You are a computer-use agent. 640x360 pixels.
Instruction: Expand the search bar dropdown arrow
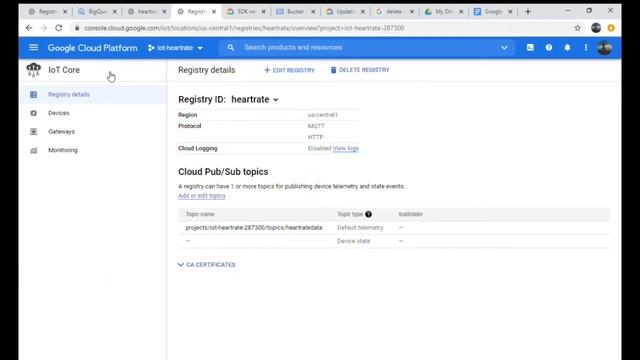pyautogui.click(x=504, y=48)
